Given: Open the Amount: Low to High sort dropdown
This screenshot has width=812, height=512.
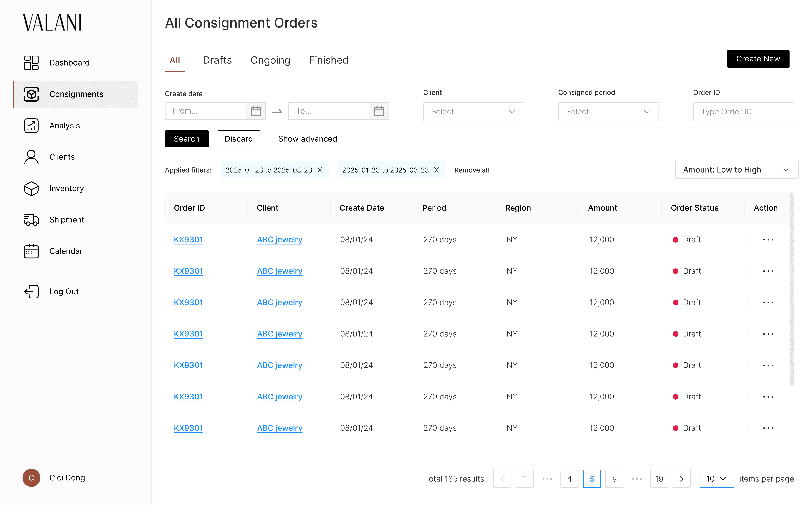Looking at the screenshot, I should [736, 170].
